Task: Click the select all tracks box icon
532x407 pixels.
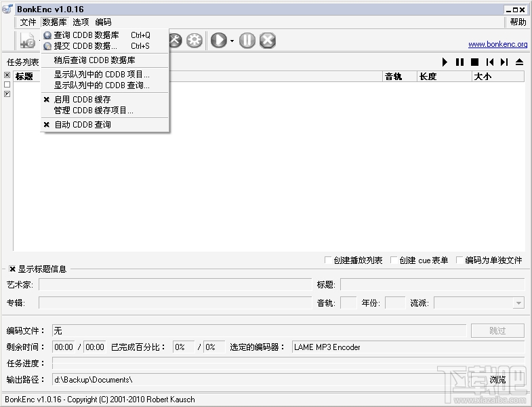Action: (7, 75)
